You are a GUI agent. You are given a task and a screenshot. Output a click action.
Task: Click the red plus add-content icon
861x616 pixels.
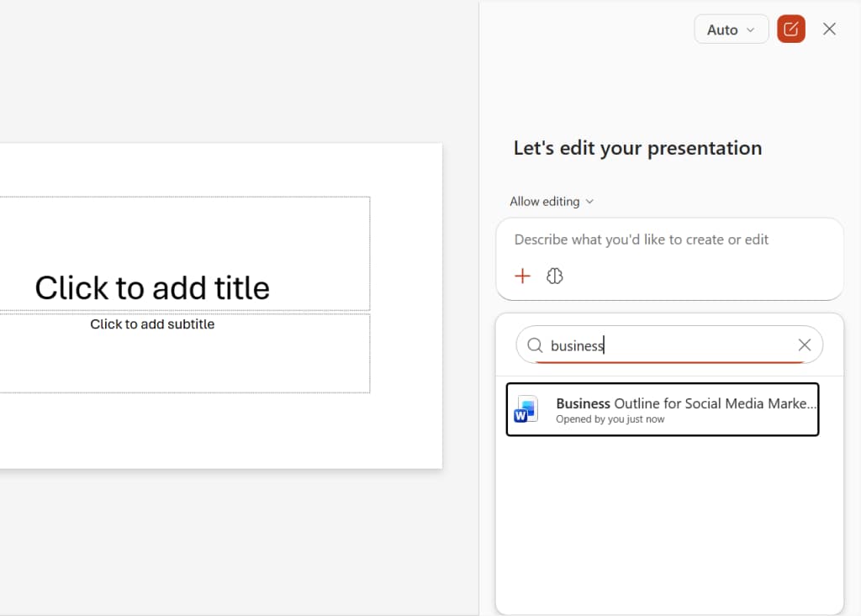point(522,276)
